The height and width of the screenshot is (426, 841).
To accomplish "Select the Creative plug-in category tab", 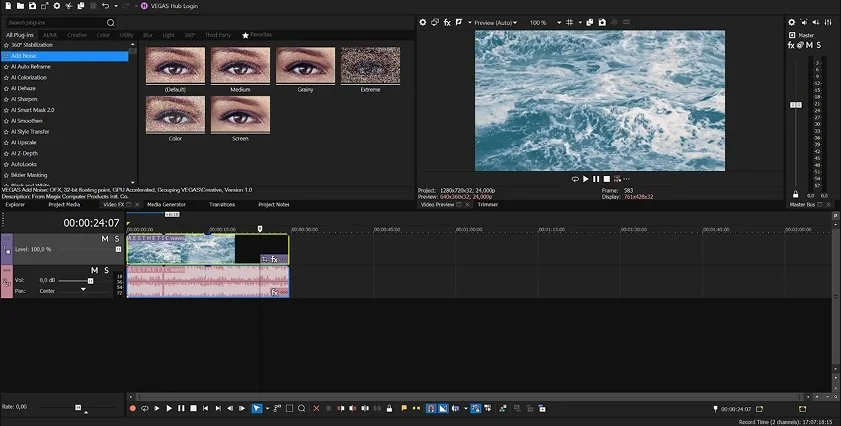I will click(x=77, y=35).
